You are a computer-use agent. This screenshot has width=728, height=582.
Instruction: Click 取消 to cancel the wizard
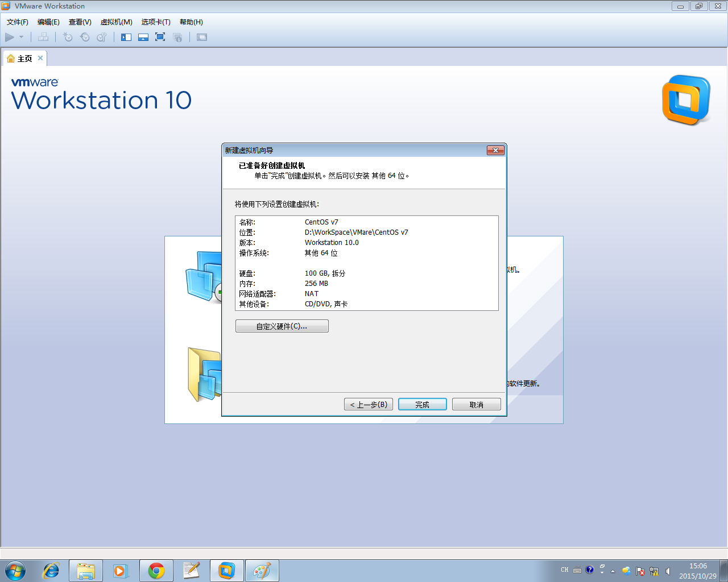click(x=477, y=405)
